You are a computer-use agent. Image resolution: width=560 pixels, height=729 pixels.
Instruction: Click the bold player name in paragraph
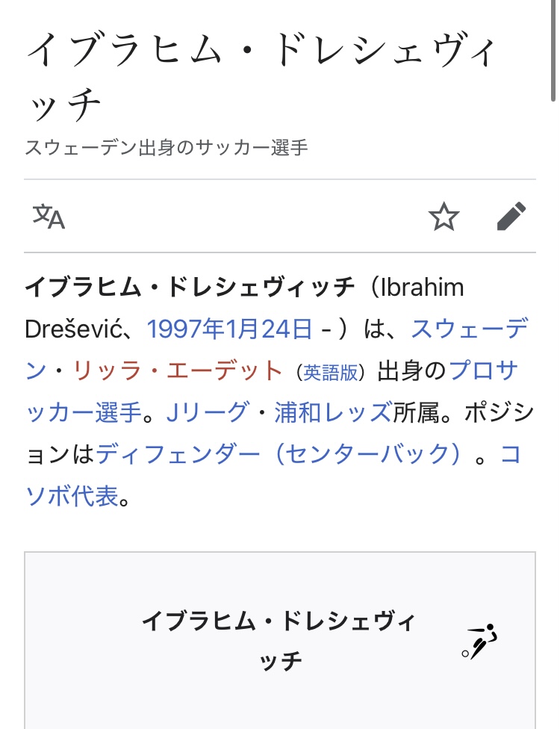pos(190,288)
